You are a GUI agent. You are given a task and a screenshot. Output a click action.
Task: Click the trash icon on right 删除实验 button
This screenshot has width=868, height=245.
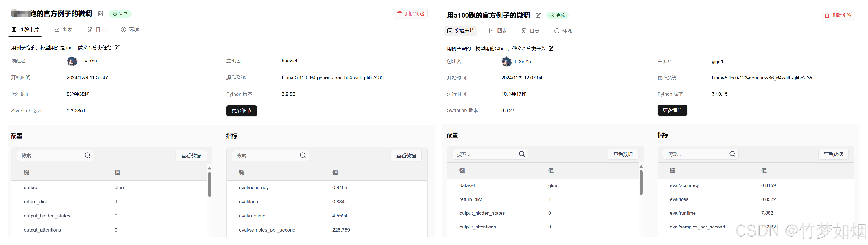click(x=826, y=15)
